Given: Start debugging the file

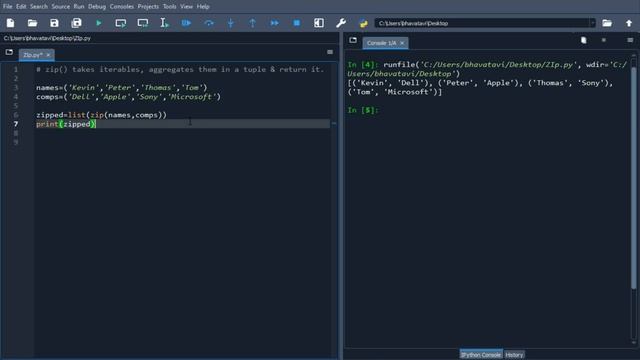Looking at the screenshot, I should [186, 23].
